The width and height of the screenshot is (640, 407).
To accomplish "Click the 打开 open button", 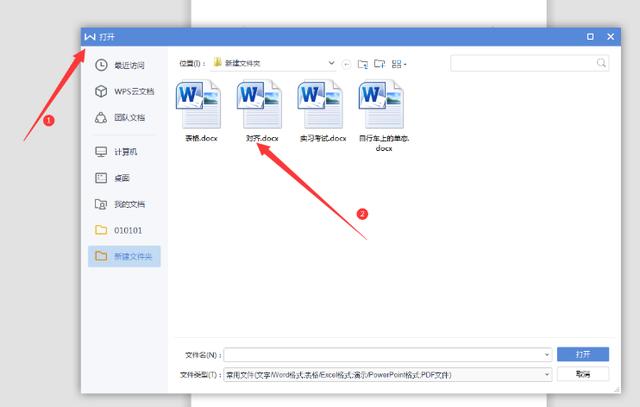I will coord(583,354).
